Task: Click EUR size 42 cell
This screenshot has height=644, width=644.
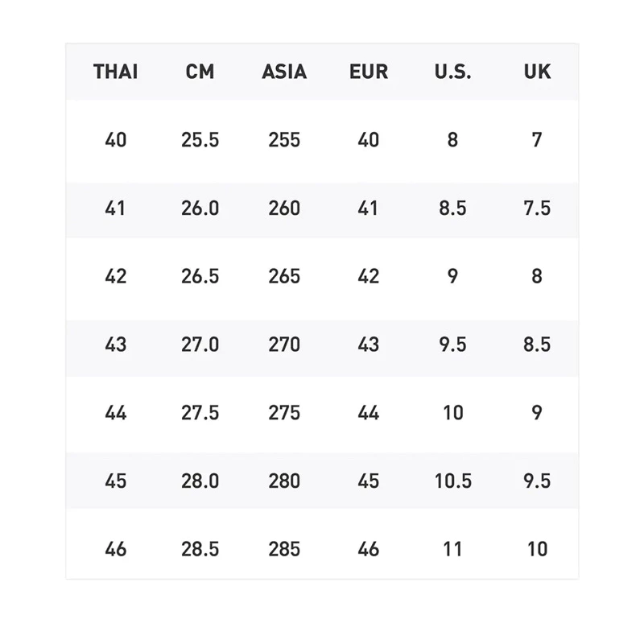Action: pos(369,276)
